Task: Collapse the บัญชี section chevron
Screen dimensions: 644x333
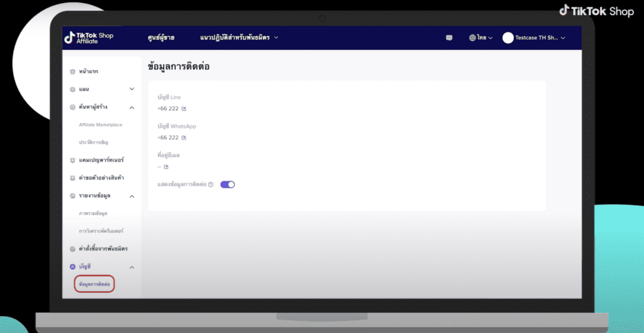Action: (x=132, y=268)
